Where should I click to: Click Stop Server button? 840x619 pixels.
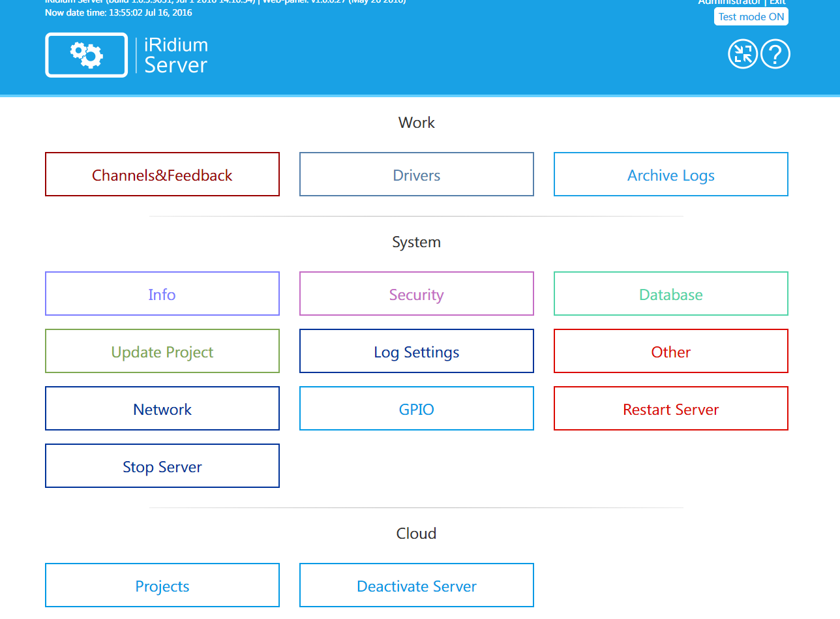[162, 466]
